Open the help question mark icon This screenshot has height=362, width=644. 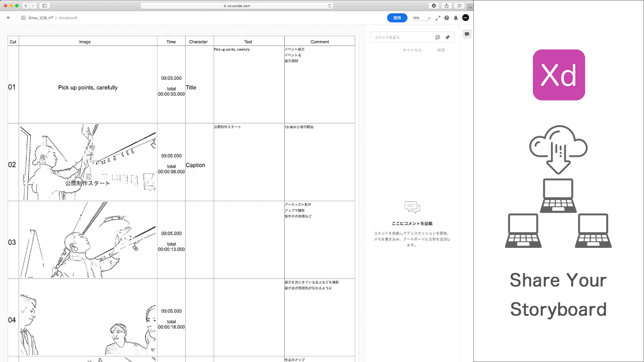pyautogui.click(x=447, y=18)
